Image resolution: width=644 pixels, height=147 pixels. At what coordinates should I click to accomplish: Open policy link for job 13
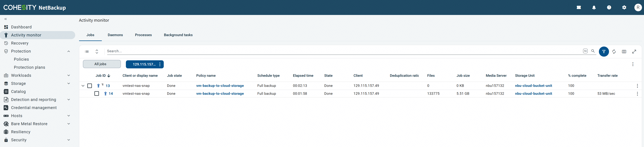(220, 86)
